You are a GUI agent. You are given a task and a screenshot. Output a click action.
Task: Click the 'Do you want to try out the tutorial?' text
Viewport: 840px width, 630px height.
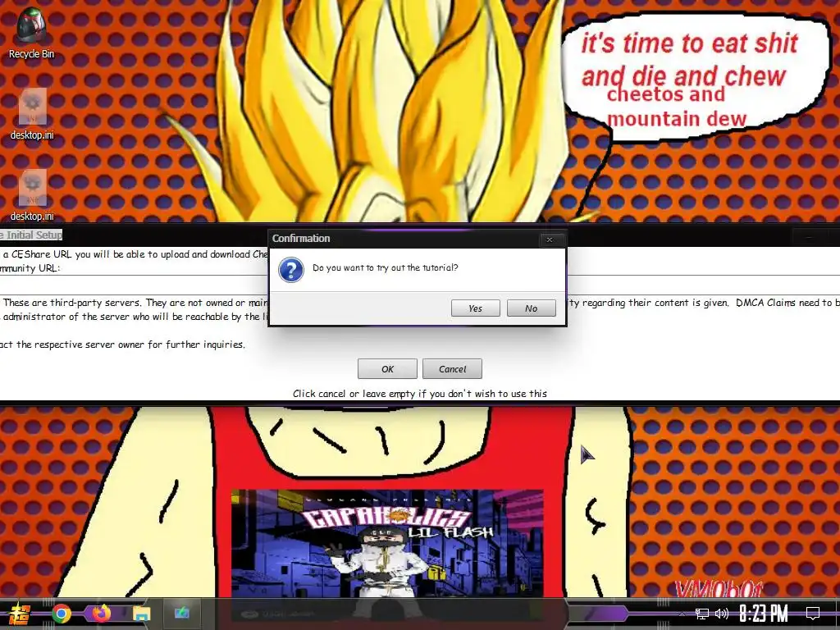pos(386,267)
